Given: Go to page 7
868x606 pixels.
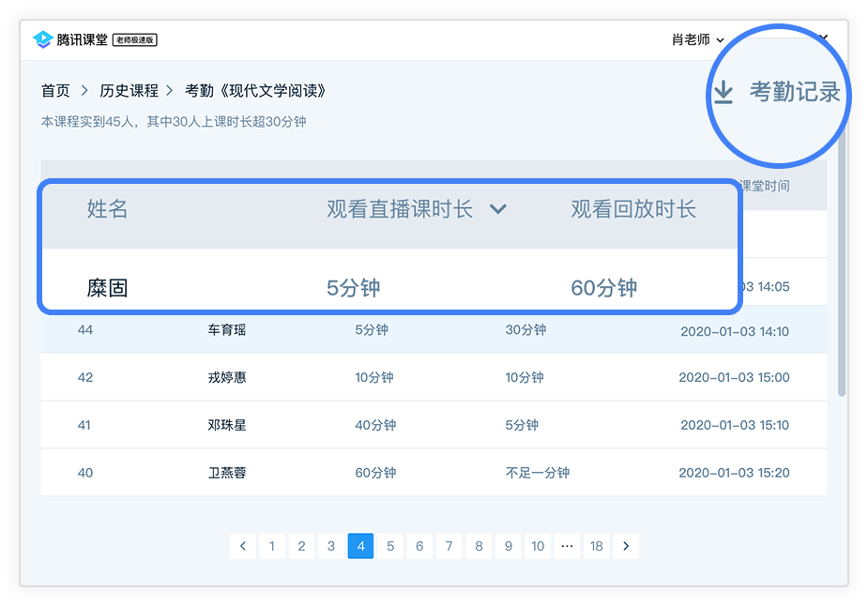Looking at the screenshot, I should click(449, 546).
